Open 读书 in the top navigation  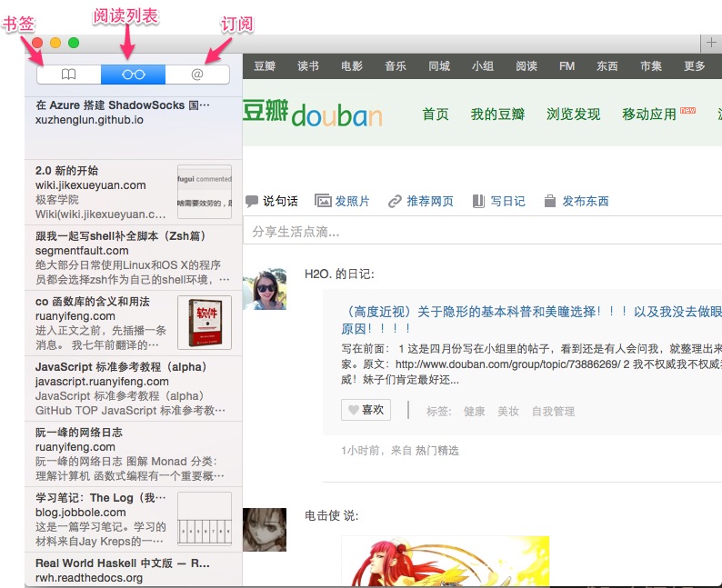pyautogui.click(x=308, y=66)
